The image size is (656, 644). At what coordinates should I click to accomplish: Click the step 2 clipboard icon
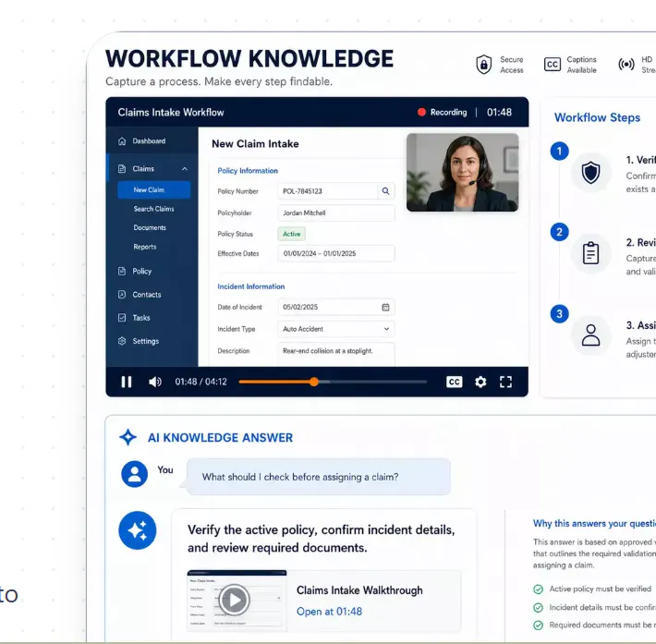tap(590, 253)
